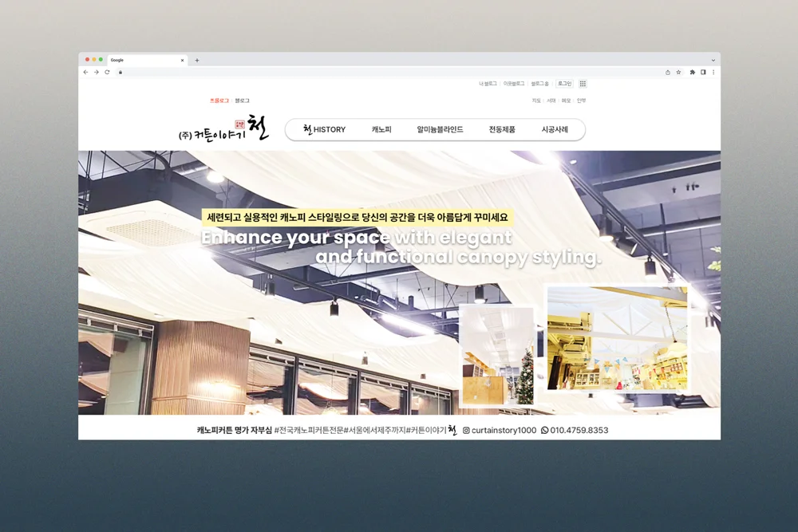Open the 블로그 홈 link
This screenshot has width=798, height=532.
coord(540,84)
